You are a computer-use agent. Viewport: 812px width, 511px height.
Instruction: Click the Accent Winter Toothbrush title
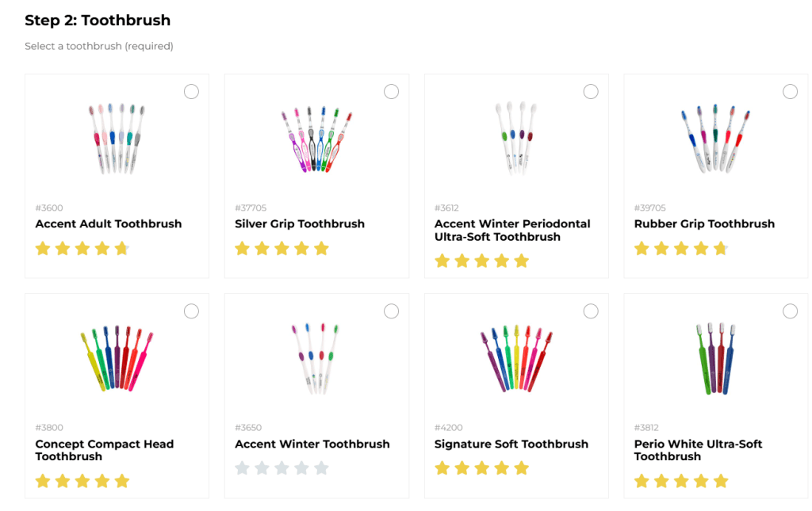(x=312, y=444)
